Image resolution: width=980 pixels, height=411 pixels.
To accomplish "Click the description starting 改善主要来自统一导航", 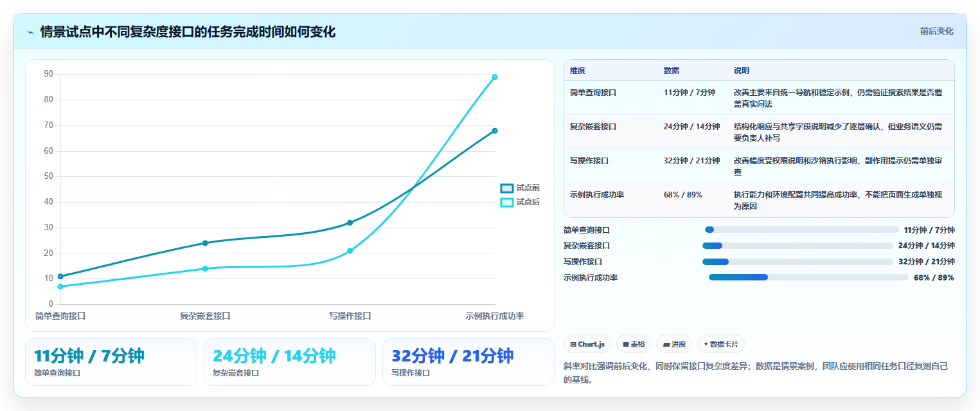I will (x=838, y=98).
